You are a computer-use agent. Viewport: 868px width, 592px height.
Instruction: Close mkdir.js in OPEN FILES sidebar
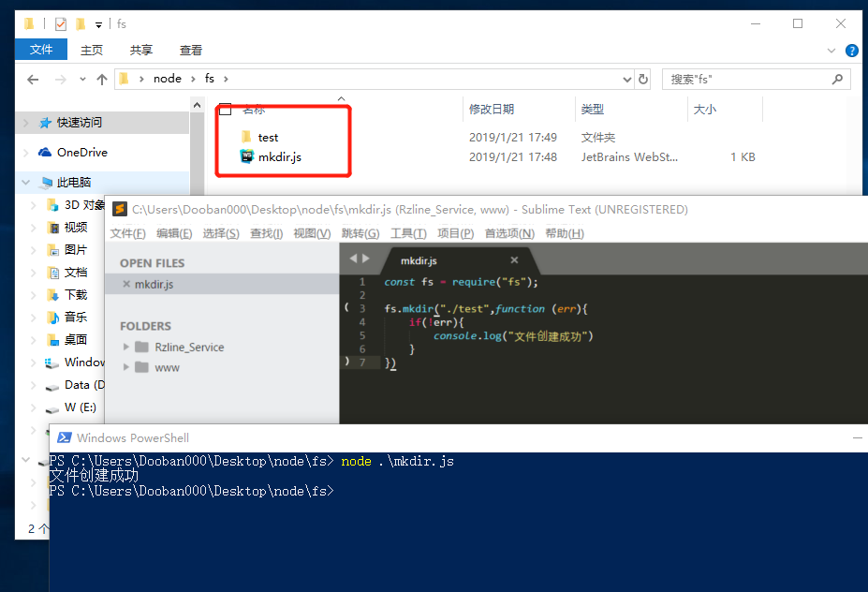(x=126, y=284)
